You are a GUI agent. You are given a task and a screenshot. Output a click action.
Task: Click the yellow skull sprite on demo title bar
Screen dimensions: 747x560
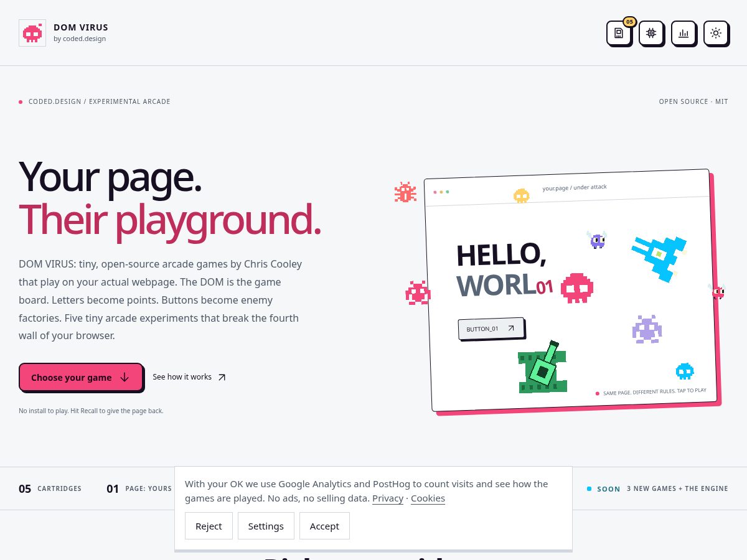[x=521, y=196]
